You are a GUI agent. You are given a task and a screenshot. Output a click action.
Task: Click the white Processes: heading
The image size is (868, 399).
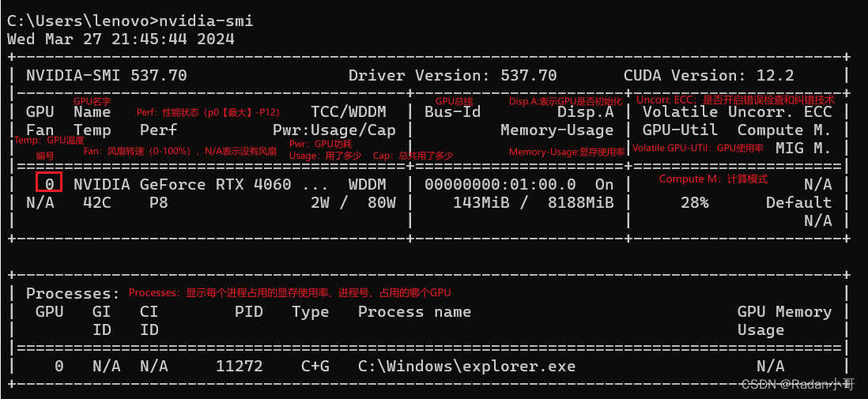pos(73,293)
